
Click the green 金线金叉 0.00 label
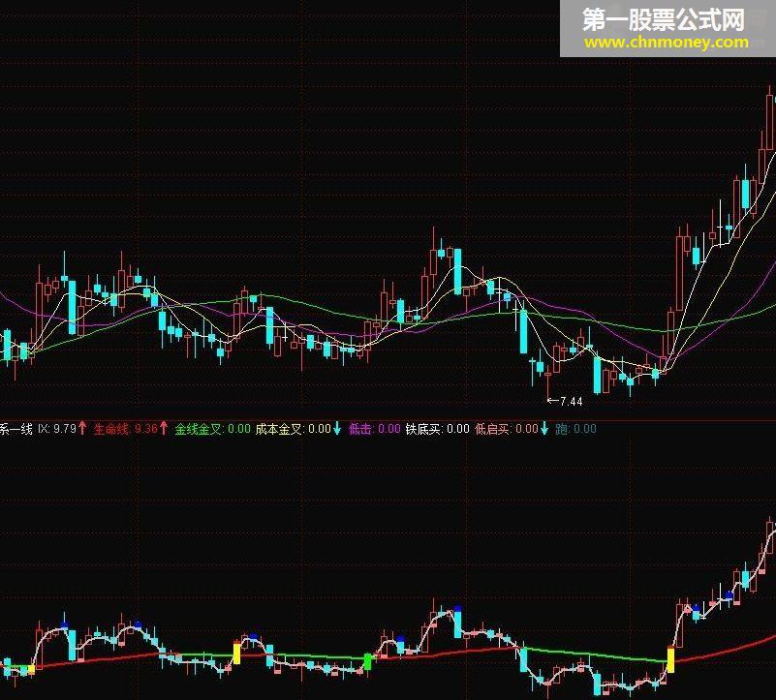[213, 429]
